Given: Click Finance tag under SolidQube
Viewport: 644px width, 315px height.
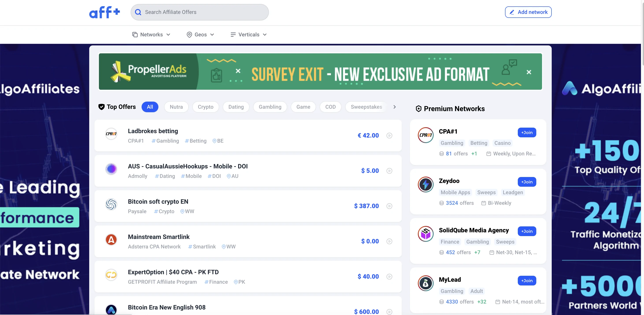Looking at the screenshot, I should coord(450,242).
